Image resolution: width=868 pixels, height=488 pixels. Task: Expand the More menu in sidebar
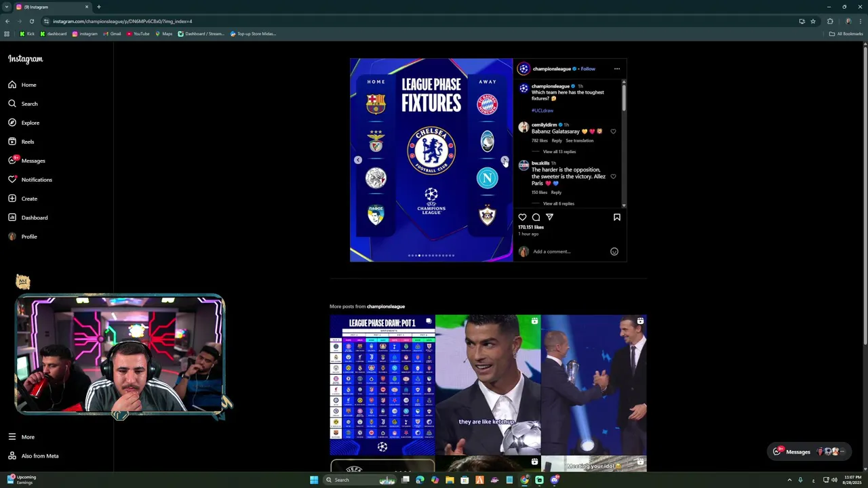[x=21, y=437]
